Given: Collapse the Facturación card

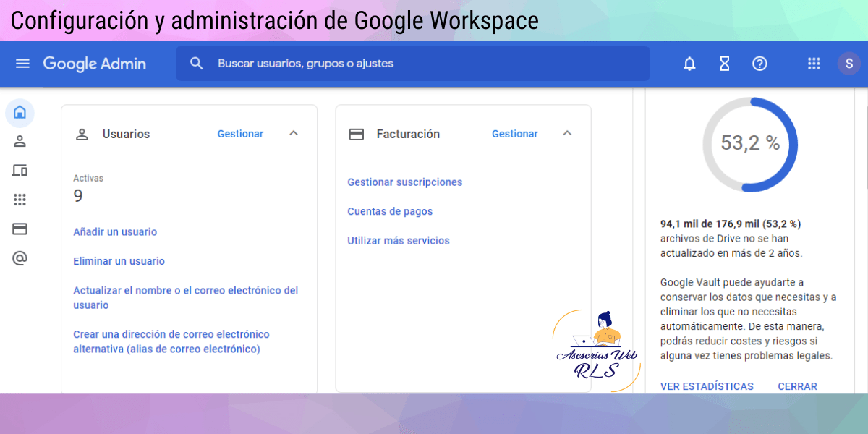Looking at the screenshot, I should (568, 133).
